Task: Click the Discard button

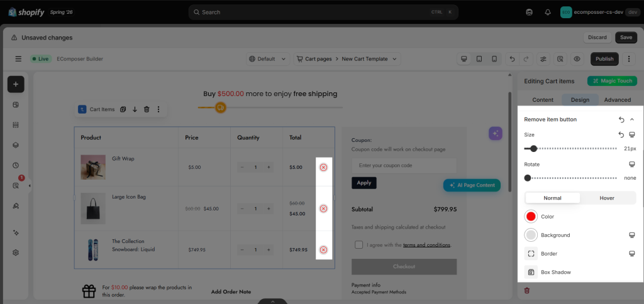Action: pos(597,37)
